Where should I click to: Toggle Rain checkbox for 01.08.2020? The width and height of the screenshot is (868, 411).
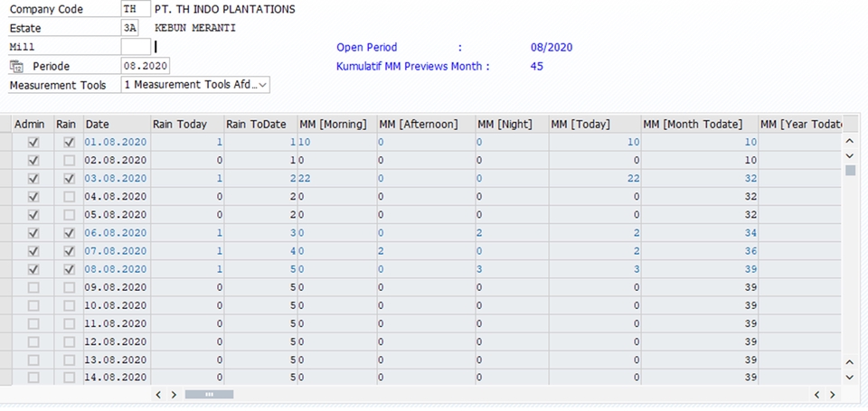click(70, 142)
